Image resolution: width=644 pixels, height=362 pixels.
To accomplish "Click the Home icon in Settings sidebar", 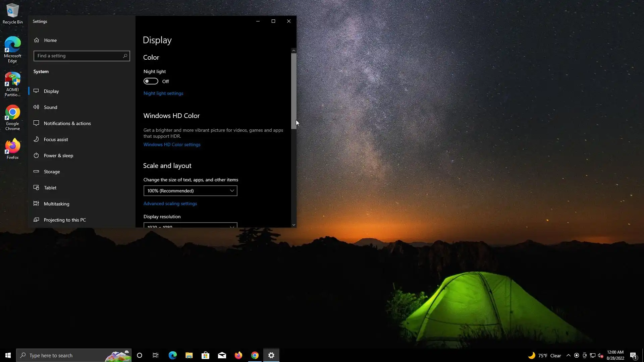I will (37, 40).
